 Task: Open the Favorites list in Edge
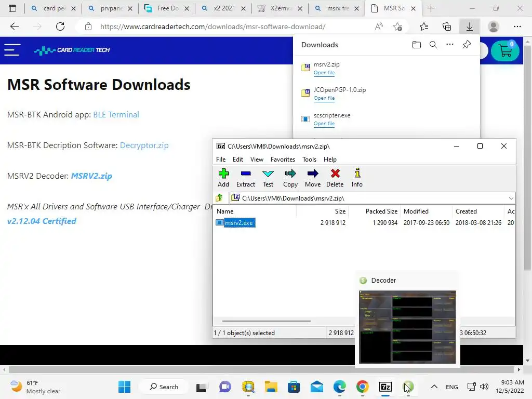tap(424, 26)
